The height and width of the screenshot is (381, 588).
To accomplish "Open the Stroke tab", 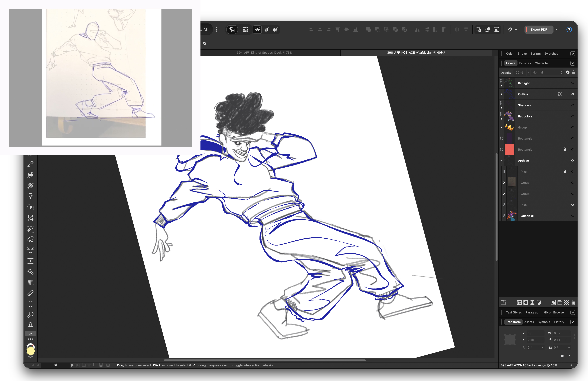I will [522, 54].
